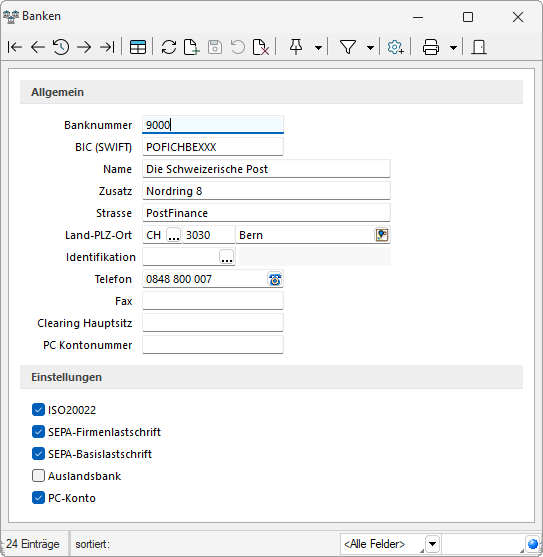
Task: Jump to the last record
Action: [107, 47]
